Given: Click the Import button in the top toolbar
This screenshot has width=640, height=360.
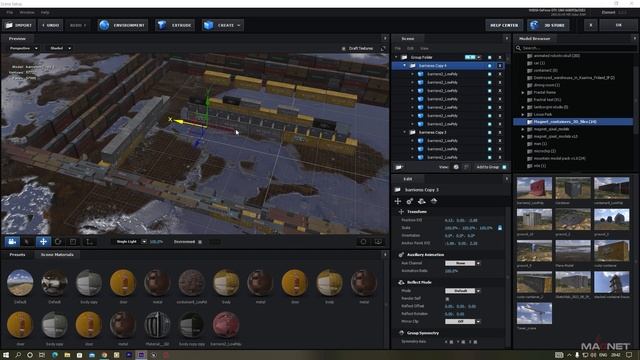Looking at the screenshot, I should 19,25.
